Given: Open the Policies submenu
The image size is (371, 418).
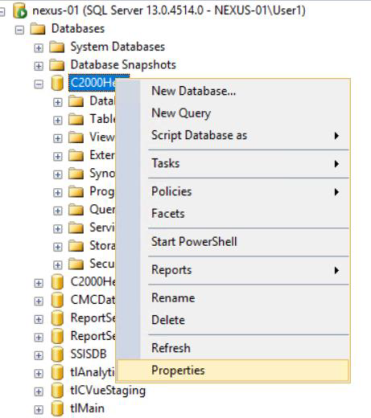Looking at the screenshot, I should (233, 191).
